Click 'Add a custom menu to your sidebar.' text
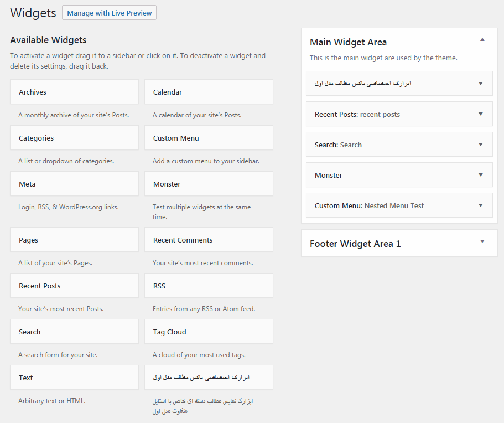The image size is (504, 423). tap(206, 161)
